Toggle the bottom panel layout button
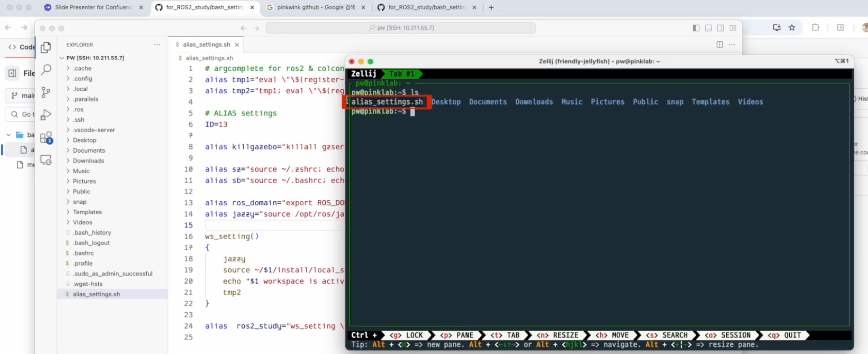The image size is (868, 354). 708,28
